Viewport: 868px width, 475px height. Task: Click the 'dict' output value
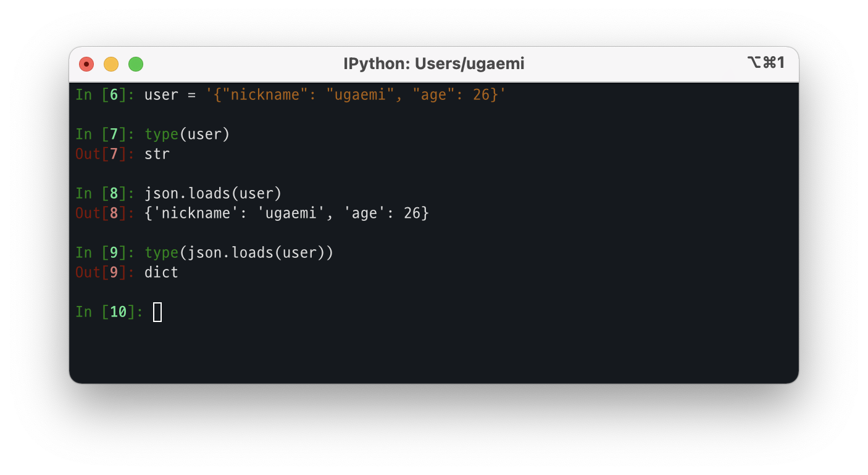point(161,273)
